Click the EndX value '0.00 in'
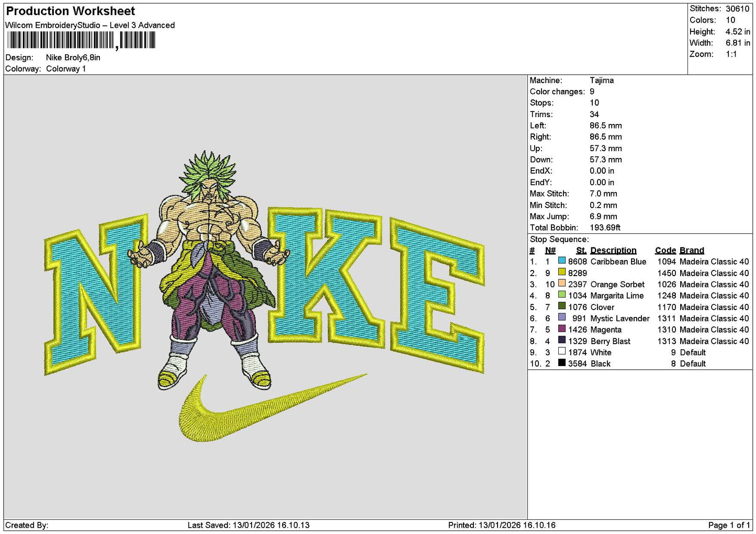Viewport: 756px width, 534px height. tap(602, 171)
